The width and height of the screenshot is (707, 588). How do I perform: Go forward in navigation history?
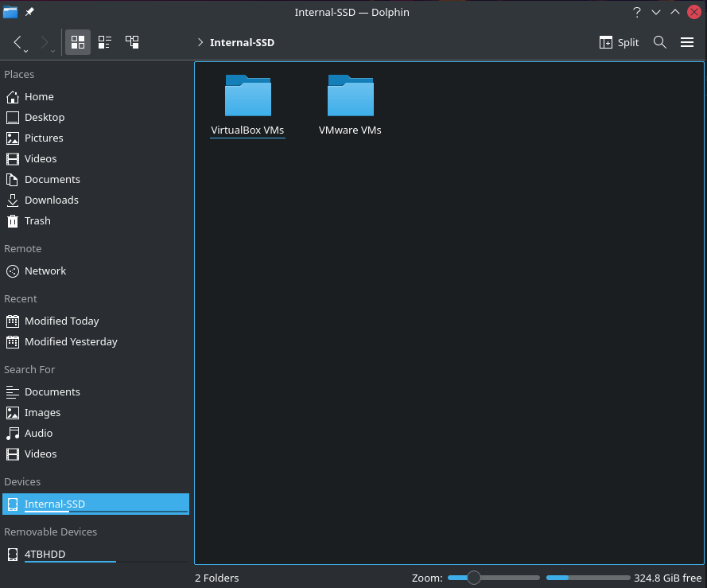click(x=45, y=42)
